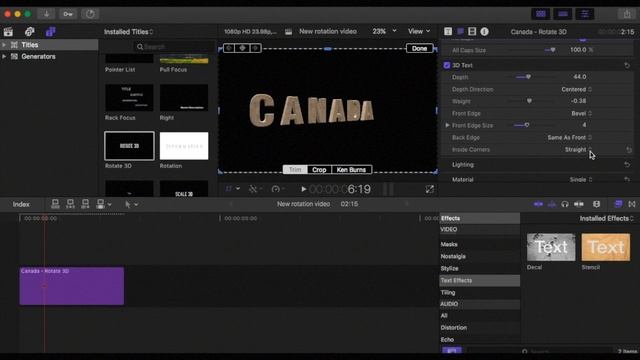Reset the Lighting section arrow
Viewport: 640px width, 360px height.
coord(627,164)
